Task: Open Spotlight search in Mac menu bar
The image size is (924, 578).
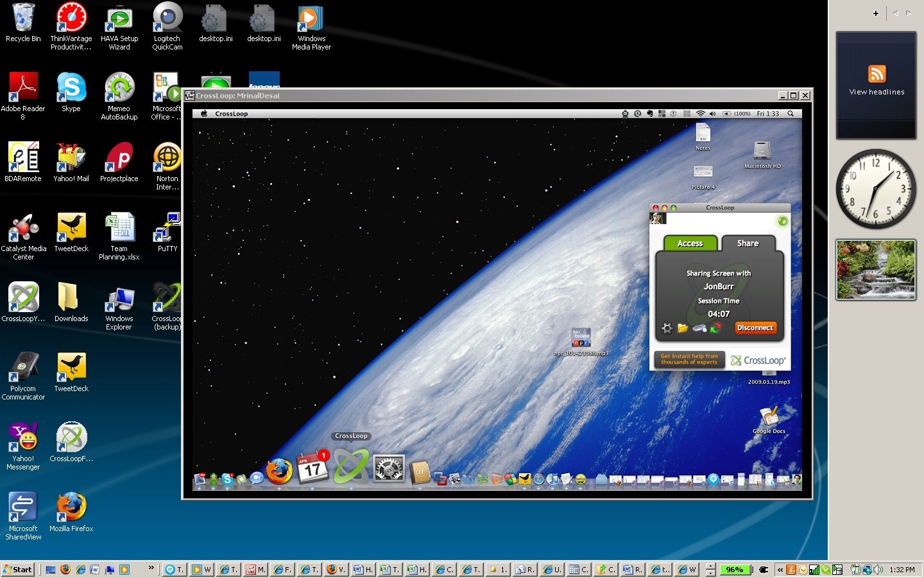Action: pyautogui.click(x=791, y=114)
